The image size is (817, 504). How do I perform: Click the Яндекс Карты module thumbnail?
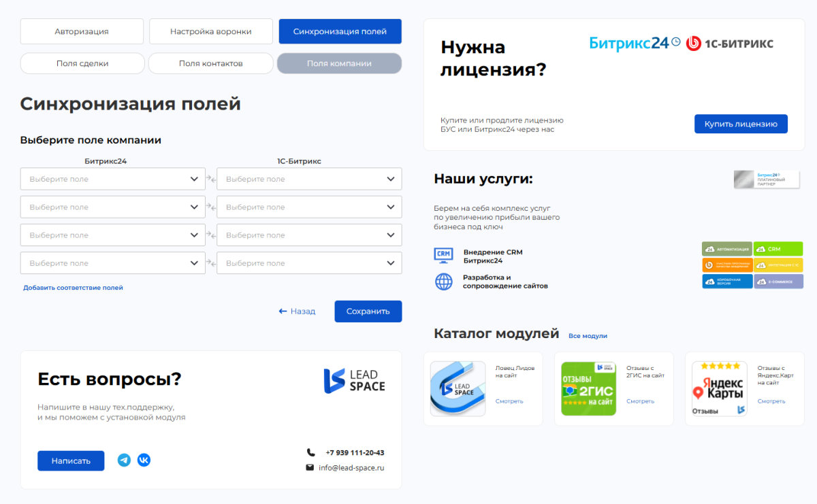(x=719, y=388)
